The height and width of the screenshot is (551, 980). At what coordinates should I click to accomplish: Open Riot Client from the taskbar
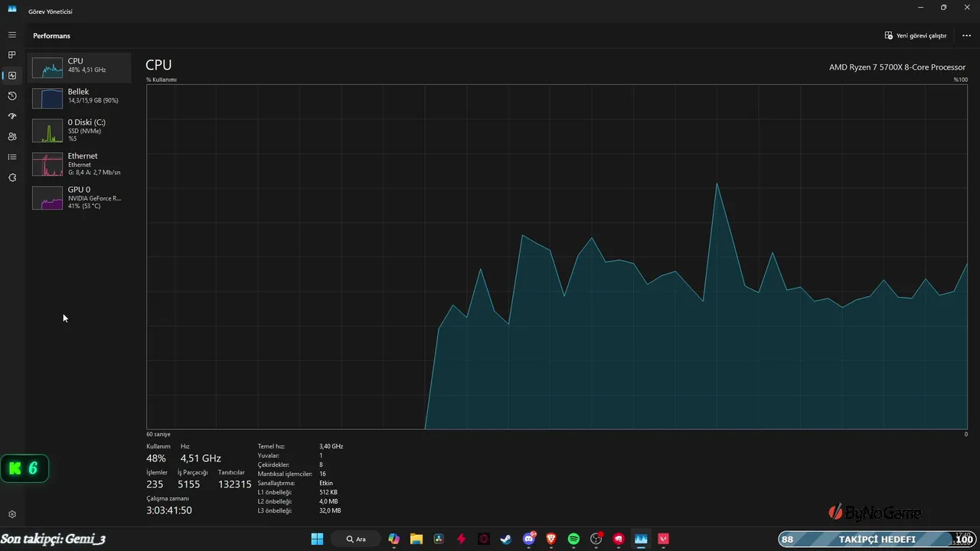click(x=619, y=539)
